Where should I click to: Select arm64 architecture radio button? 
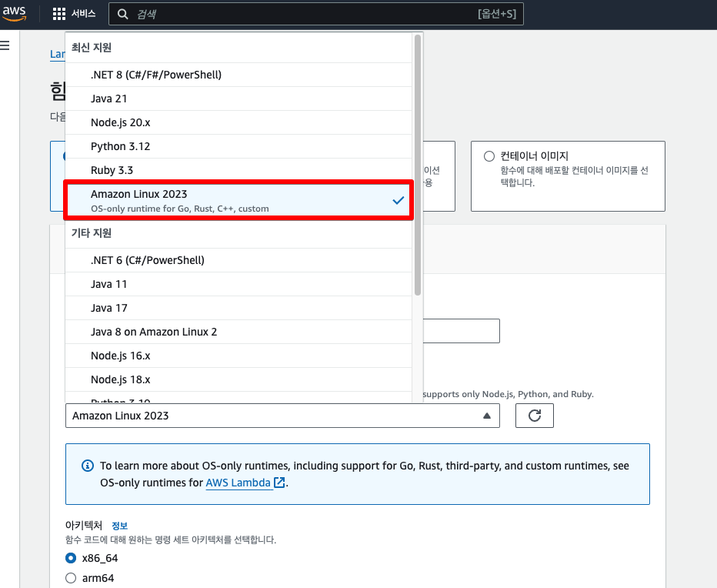pyautogui.click(x=71, y=578)
